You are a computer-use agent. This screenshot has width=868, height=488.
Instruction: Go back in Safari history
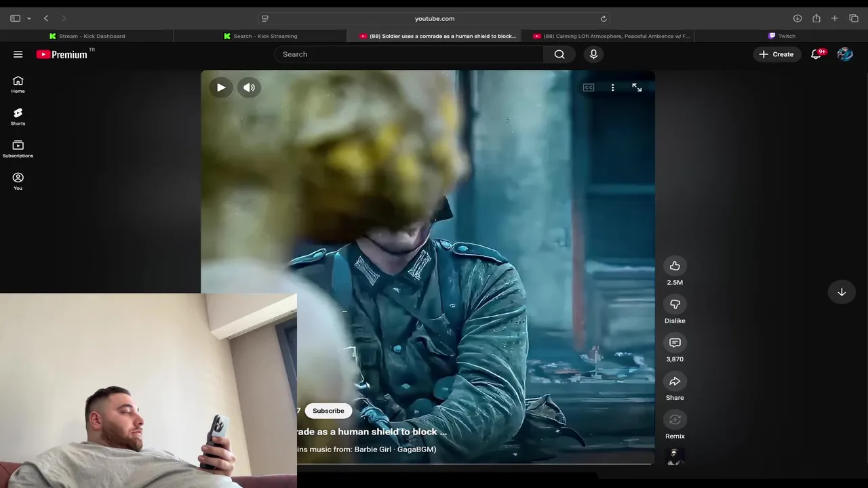(x=46, y=18)
